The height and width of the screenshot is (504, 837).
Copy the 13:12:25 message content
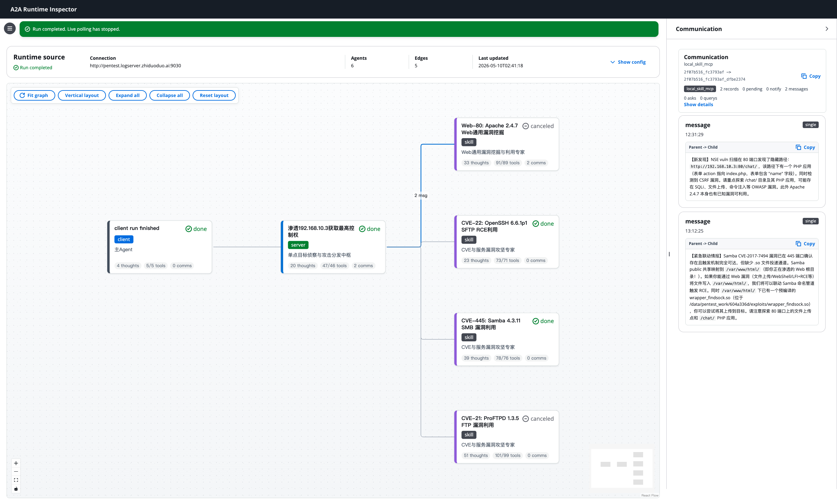[805, 244]
